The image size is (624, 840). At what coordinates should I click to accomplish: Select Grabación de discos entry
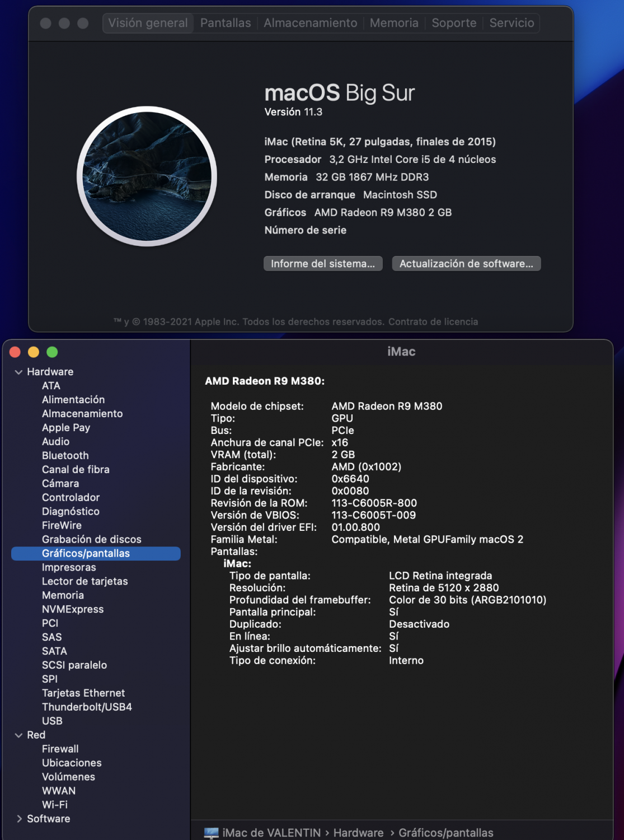tap(92, 540)
